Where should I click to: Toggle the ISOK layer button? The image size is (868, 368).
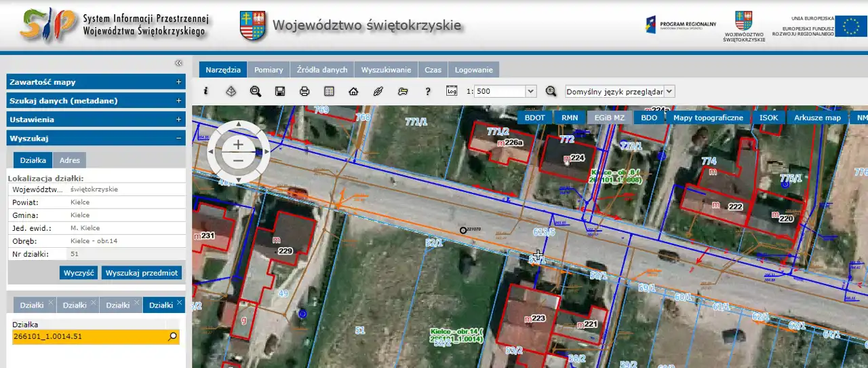(768, 117)
